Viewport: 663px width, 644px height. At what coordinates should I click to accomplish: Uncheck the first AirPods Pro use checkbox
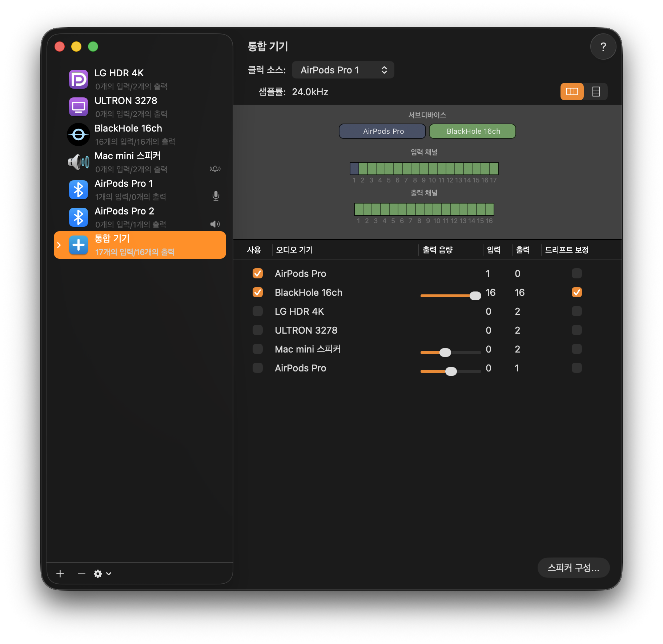coord(258,273)
